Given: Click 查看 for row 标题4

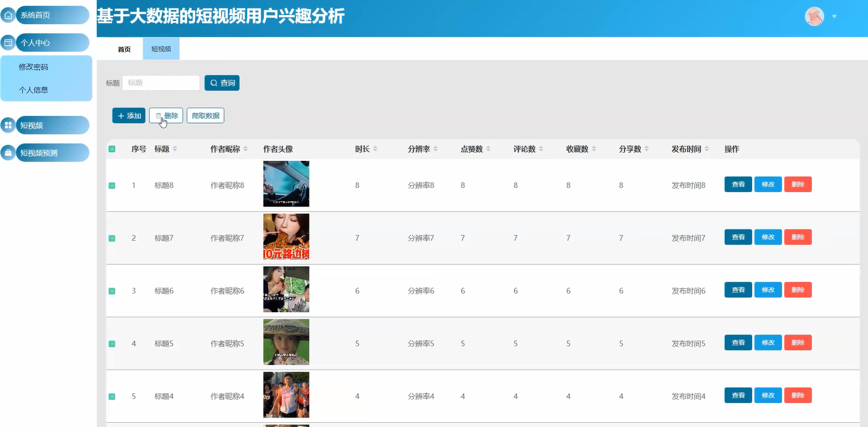Looking at the screenshot, I should tap(738, 396).
